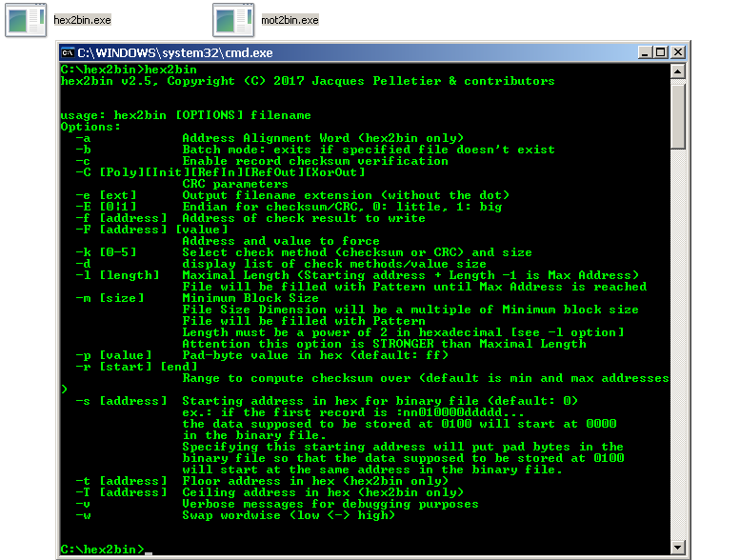Click the '-m [size]' Minimum Block Size line
This screenshot has height=560, width=740.
pyautogui.click(x=197, y=298)
